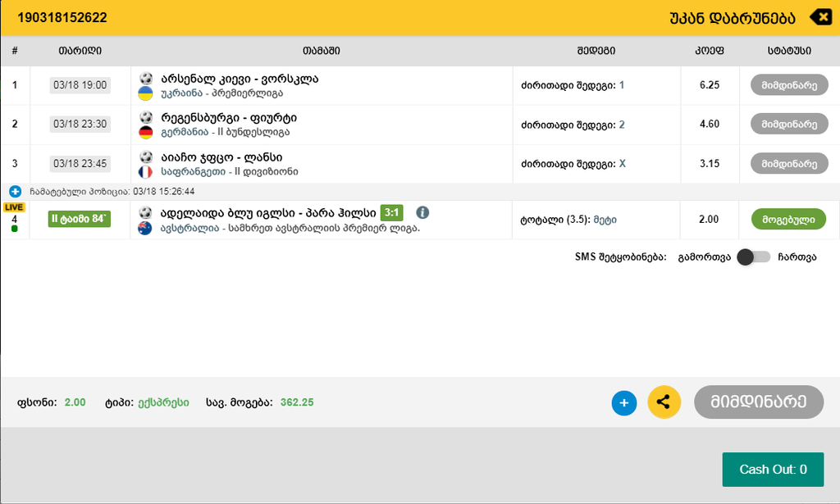Click the LIVE badge on row 4

pyautogui.click(x=14, y=207)
